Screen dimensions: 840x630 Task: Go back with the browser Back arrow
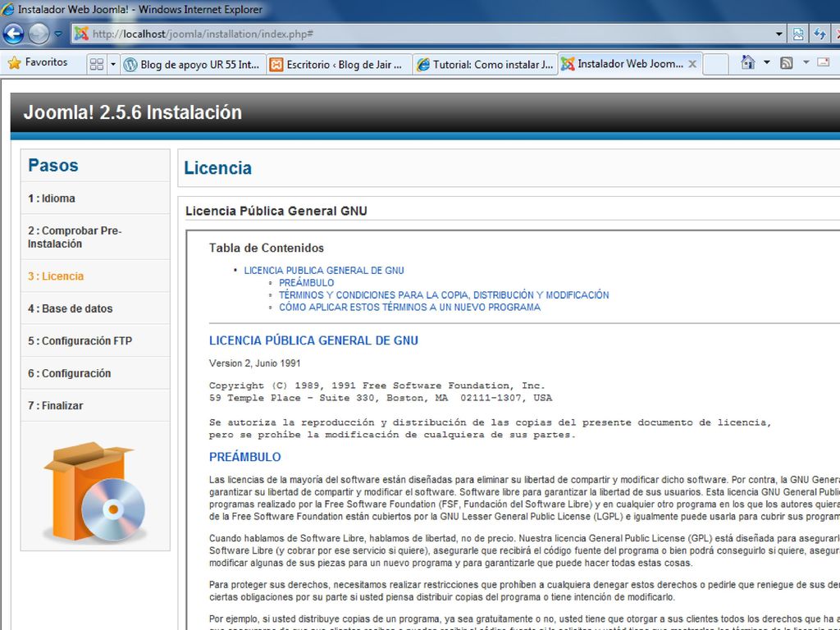click(x=13, y=34)
